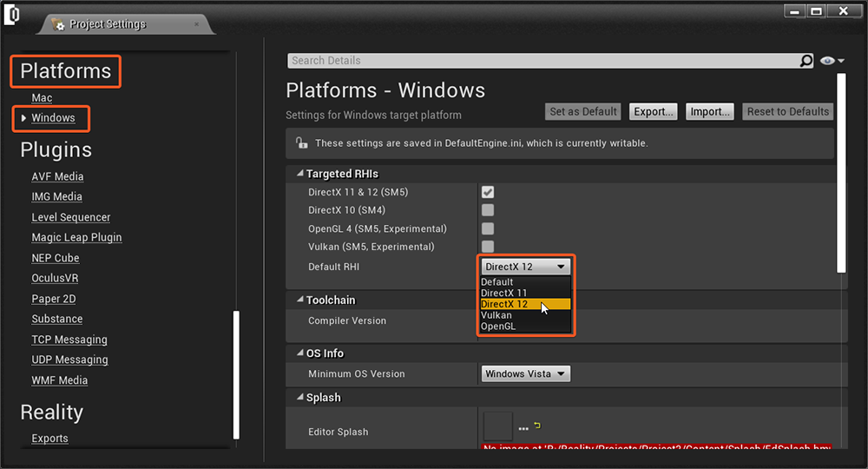868x469 pixels.
Task: Click the ellipsis browse button for Editor Splash
Action: coord(523,428)
